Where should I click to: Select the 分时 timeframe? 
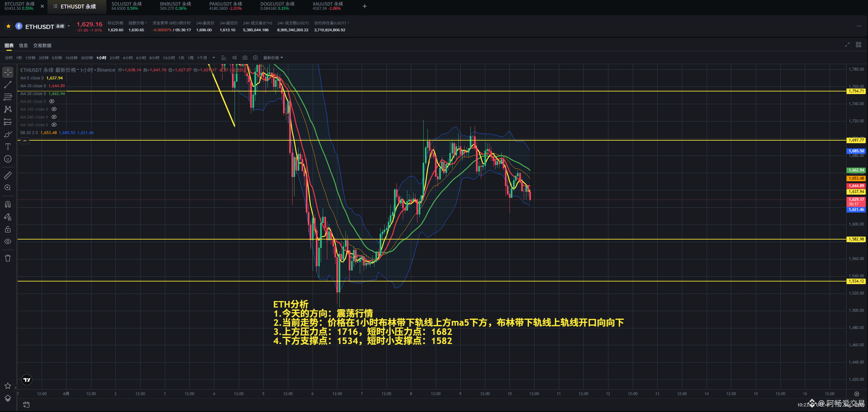[x=9, y=58]
